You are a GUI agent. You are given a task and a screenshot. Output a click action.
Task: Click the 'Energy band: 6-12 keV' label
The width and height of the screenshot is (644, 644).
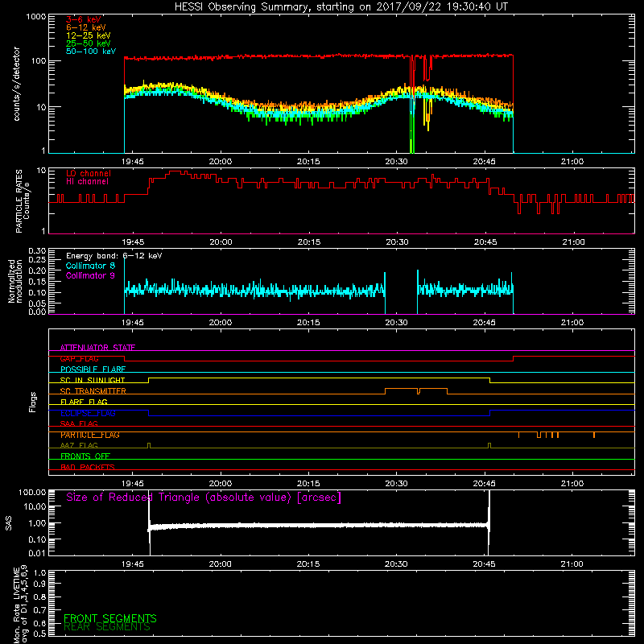[114, 256]
